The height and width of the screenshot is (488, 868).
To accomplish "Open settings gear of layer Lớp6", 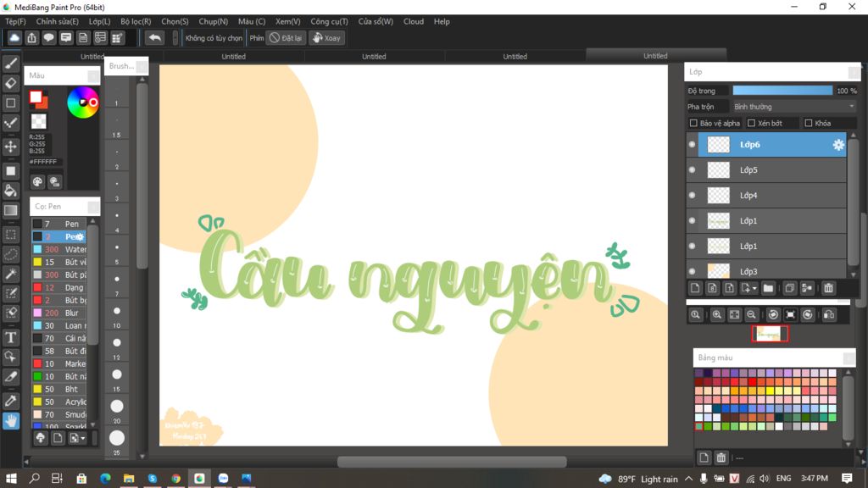I will (x=838, y=144).
